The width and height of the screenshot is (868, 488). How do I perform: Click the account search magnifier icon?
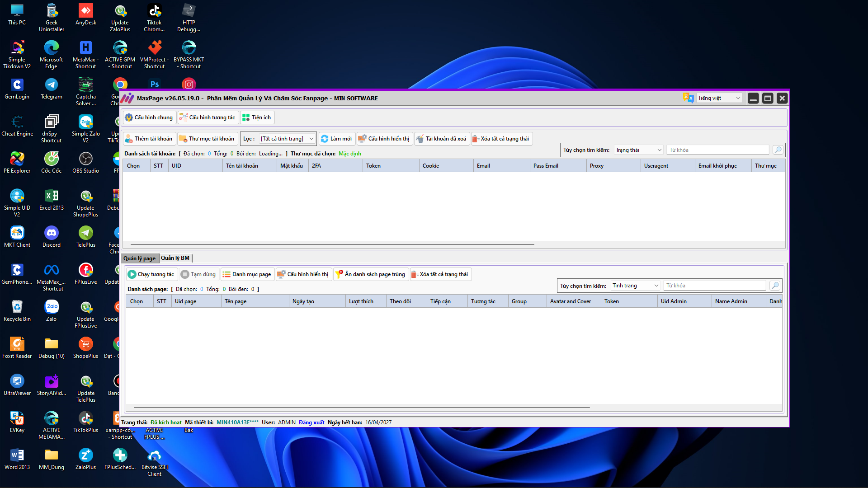click(778, 150)
